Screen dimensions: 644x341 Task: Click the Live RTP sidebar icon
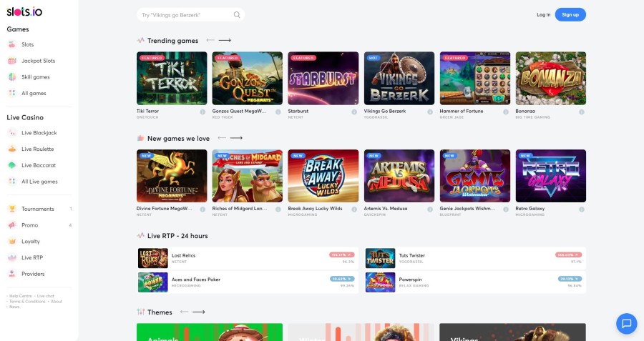[12, 257]
